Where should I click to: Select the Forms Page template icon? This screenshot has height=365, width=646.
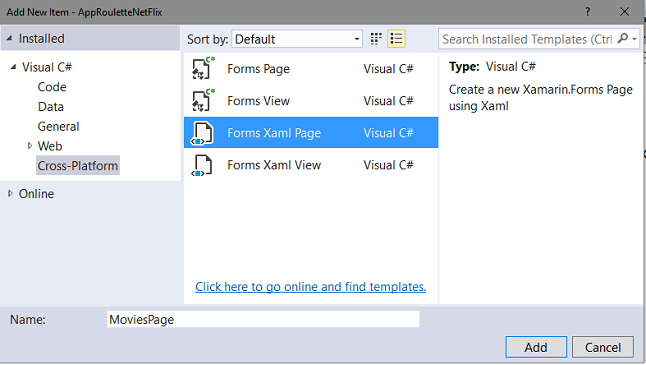coord(203,68)
